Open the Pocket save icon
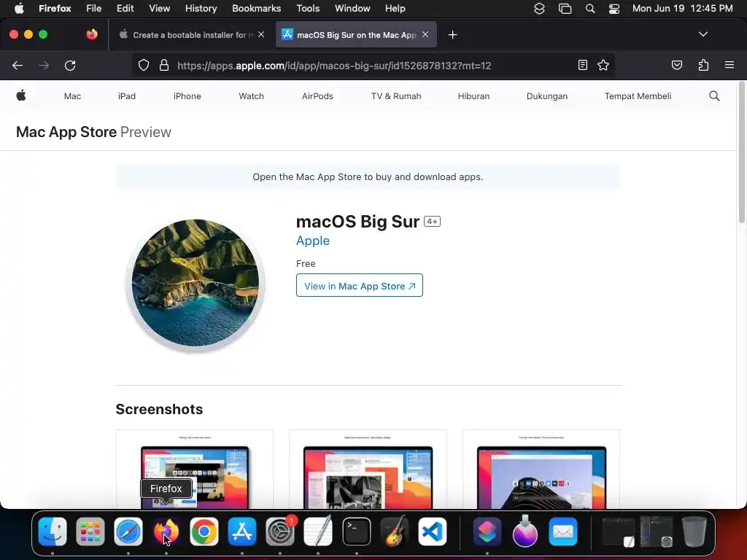This screenshot has width=747, height=560. 677,65
